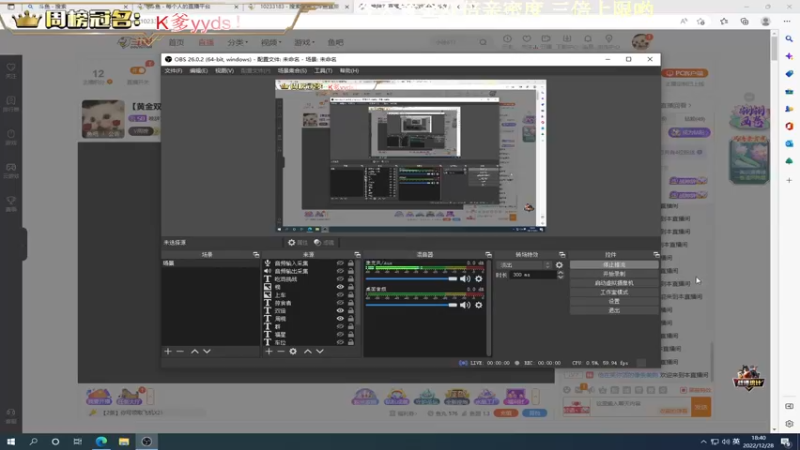Viewport: 800px width, 450px height.
Task: Undock the Sources panel via its header icon
Action: [x=357, y=255]
